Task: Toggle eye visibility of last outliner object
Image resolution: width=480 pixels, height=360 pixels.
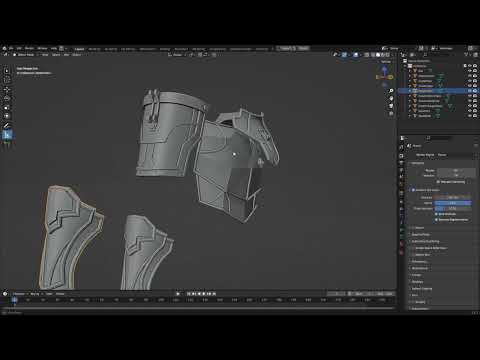Action: point(469,116)
